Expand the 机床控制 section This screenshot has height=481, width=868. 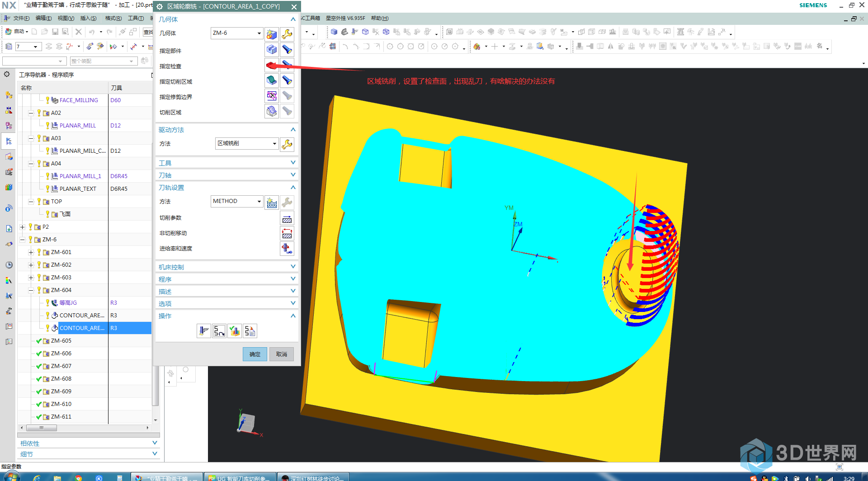point(227,267)
